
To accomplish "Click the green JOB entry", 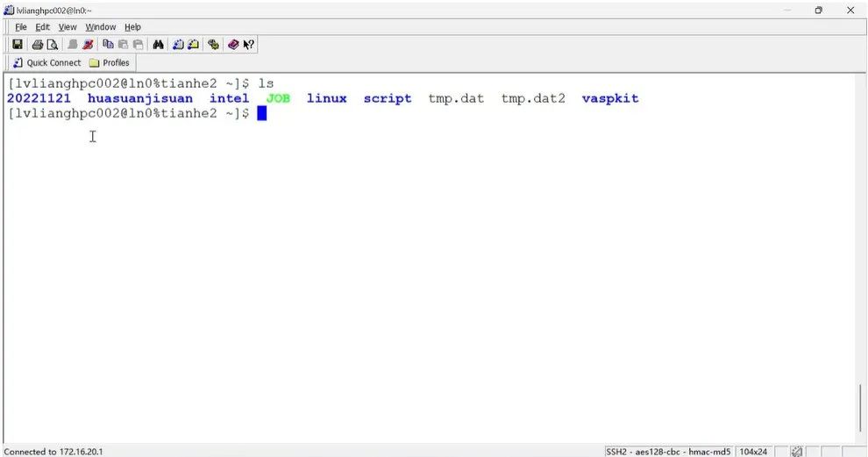I will [278, 98].
